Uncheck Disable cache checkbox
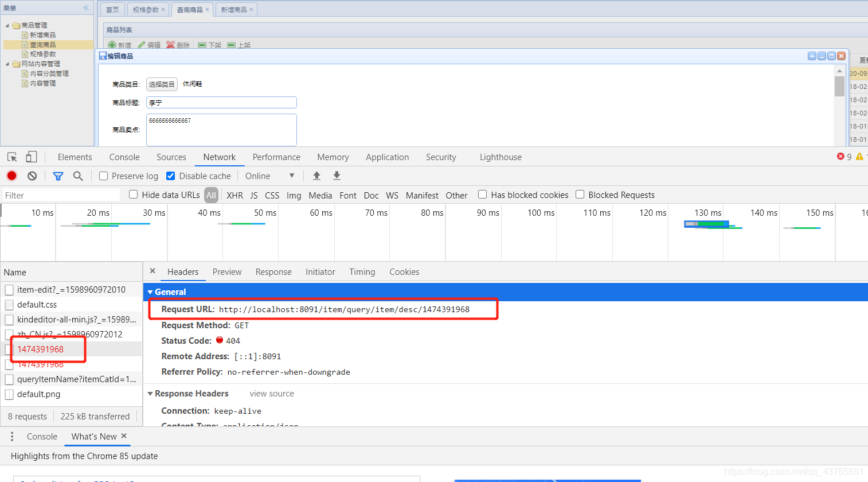Screen dimensions: 868x482 pyautogui.click(x=171, y=176)
